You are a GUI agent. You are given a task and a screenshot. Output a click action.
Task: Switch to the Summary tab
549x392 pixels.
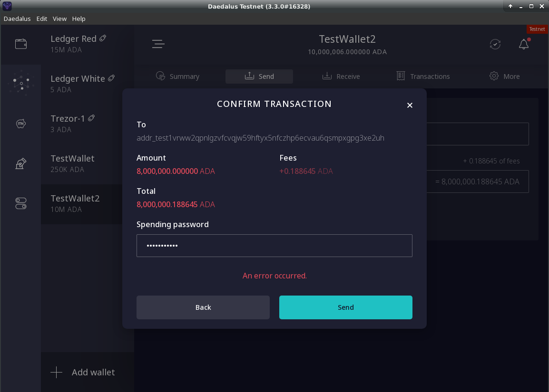[x=177, y=76]
